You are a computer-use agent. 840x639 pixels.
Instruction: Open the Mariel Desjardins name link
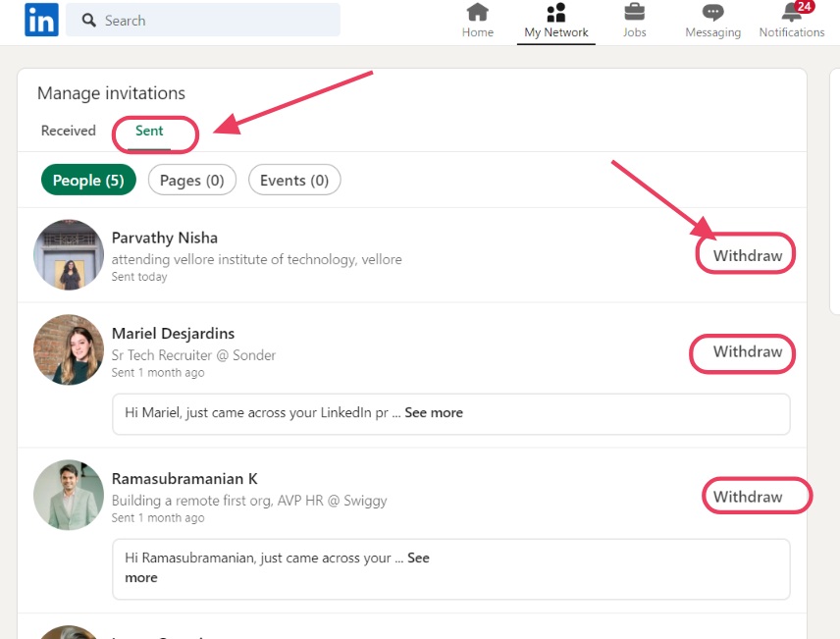[x=173, y=334]
